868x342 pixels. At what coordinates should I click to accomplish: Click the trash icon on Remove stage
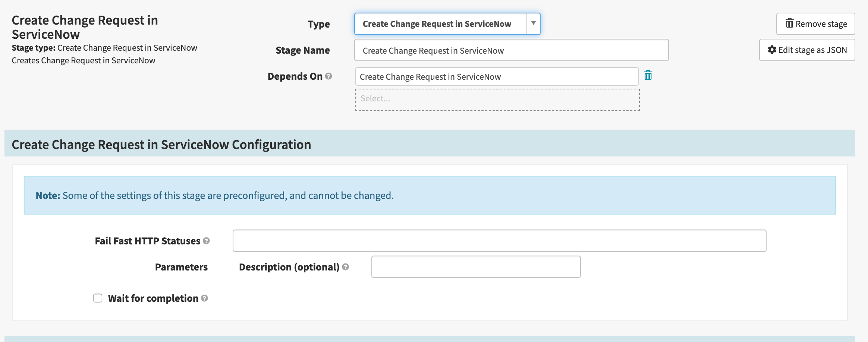(789, 23)
